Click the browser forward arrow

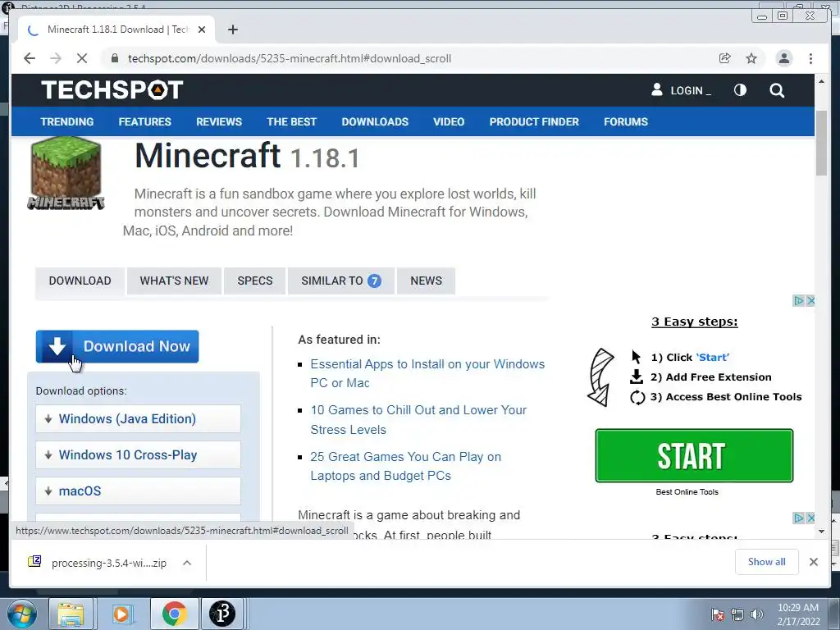(x=56, y=58)
